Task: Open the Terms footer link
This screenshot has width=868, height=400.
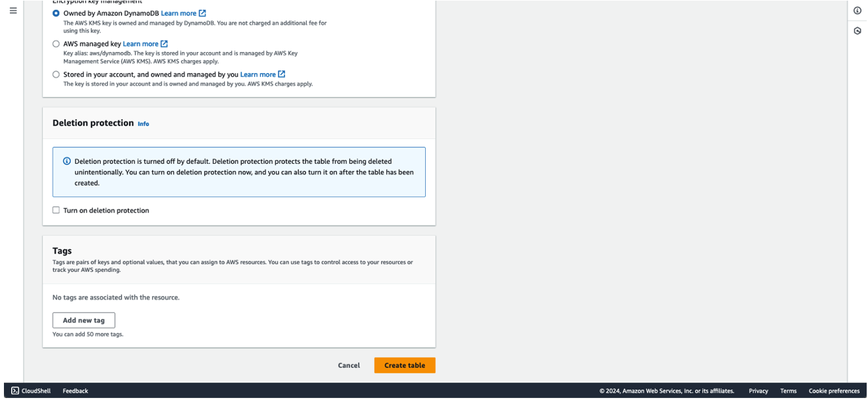Action: click(x=788, y=391)
